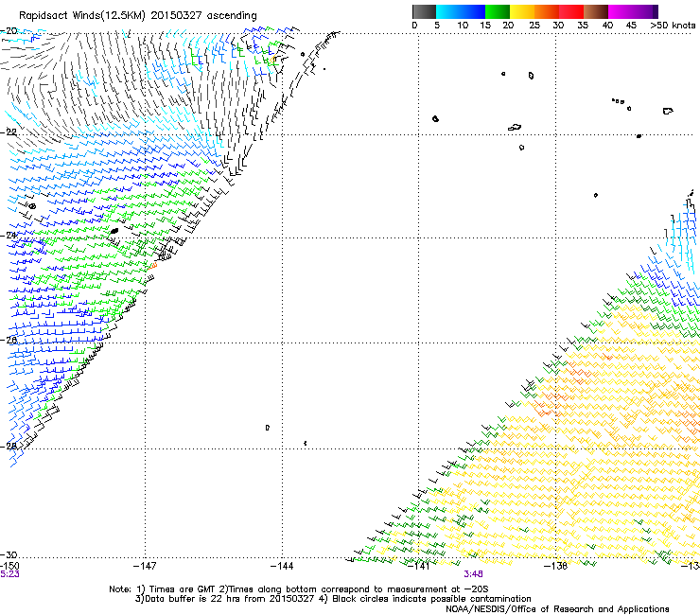Click the brown 35-40 knots legend segment

pos(596,11)
